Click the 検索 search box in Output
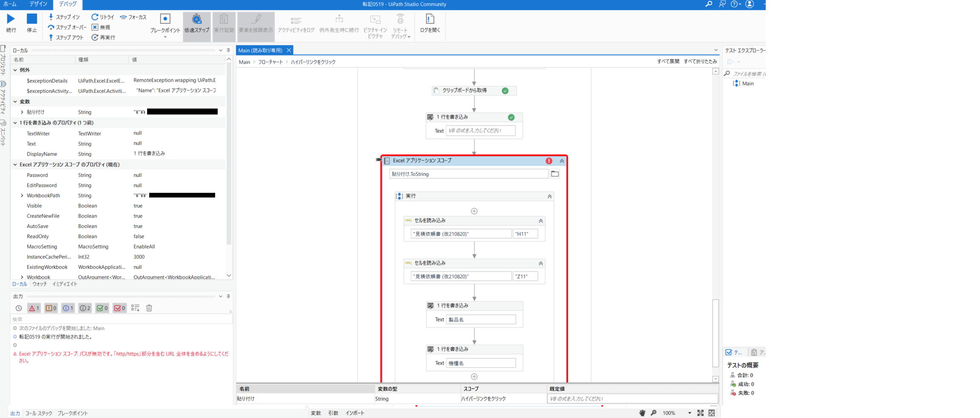 coord(121,319)
